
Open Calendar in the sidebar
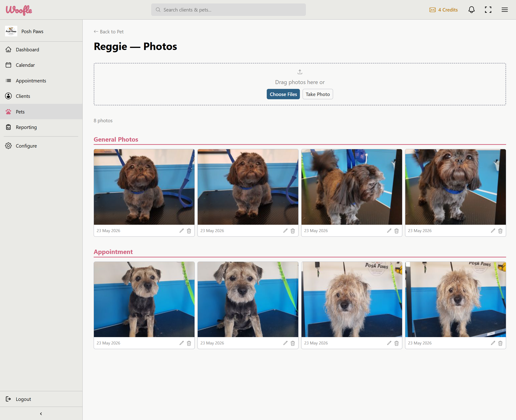coord(41,65)
